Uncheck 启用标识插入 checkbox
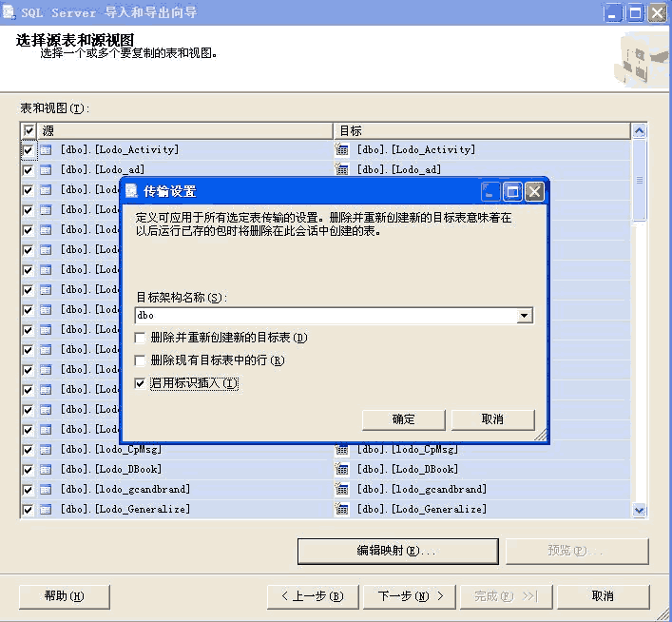The width and height of the screenshot is (672, 622). point(141,383)
